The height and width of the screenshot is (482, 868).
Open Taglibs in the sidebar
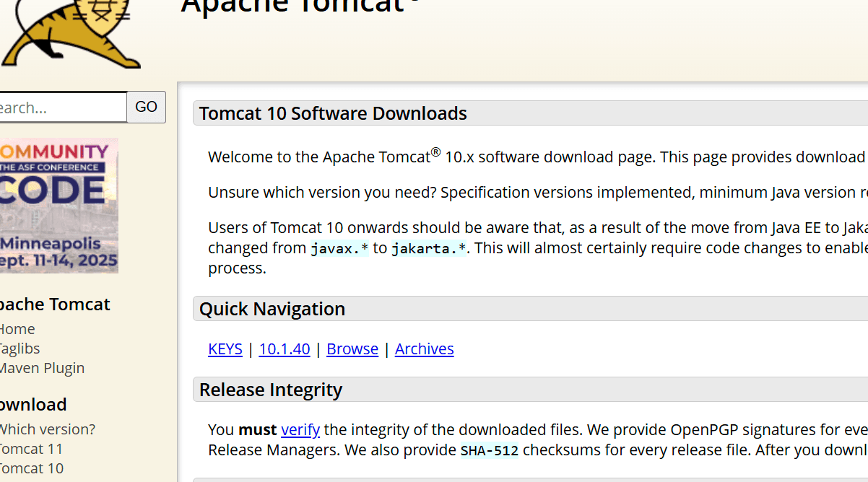pyautogui.click(x=19, y=349)
